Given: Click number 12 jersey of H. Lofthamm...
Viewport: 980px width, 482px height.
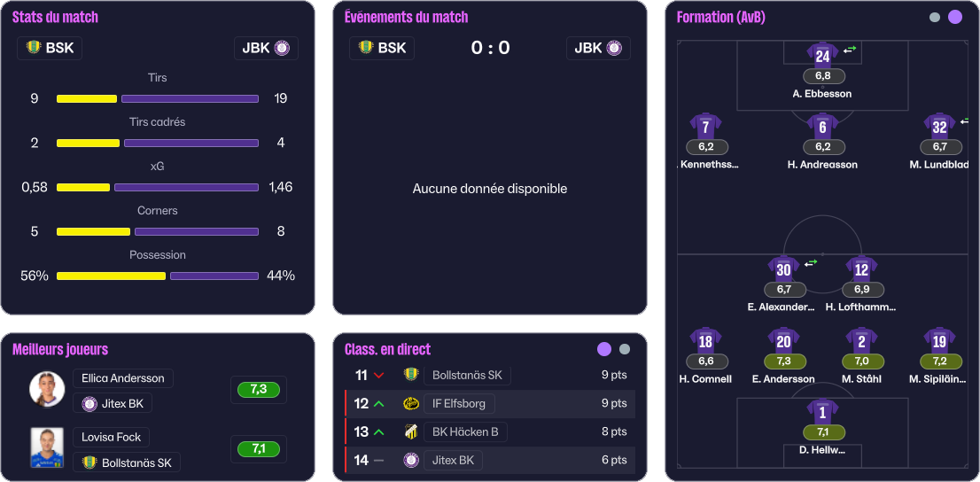Looking at the screenshot, I should pyautogui.click(x=861, y=268).
